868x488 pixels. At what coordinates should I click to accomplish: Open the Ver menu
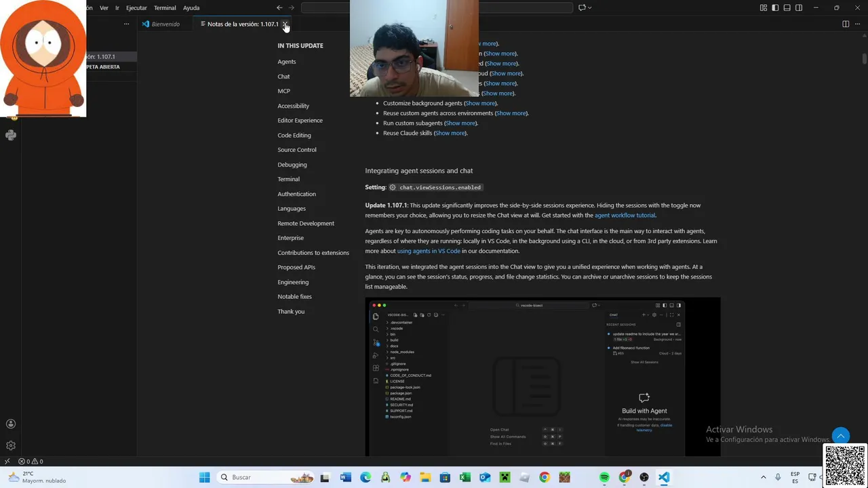104,8
